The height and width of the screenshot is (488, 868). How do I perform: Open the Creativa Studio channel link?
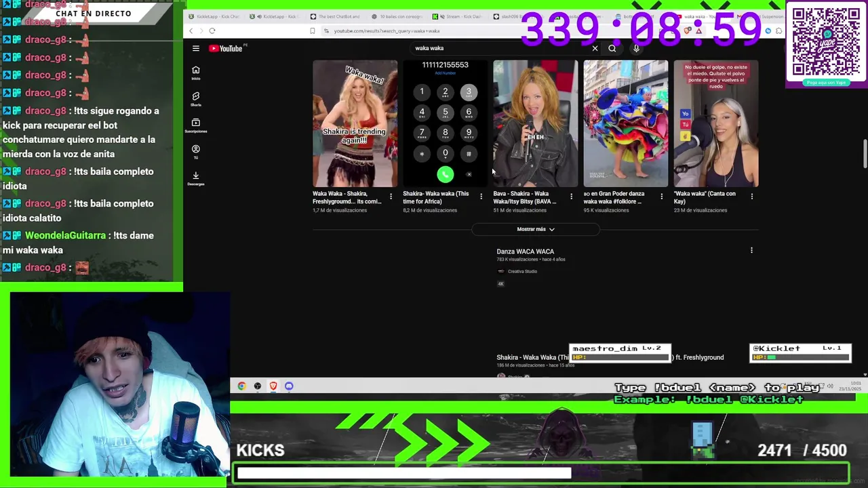point(522,271)
